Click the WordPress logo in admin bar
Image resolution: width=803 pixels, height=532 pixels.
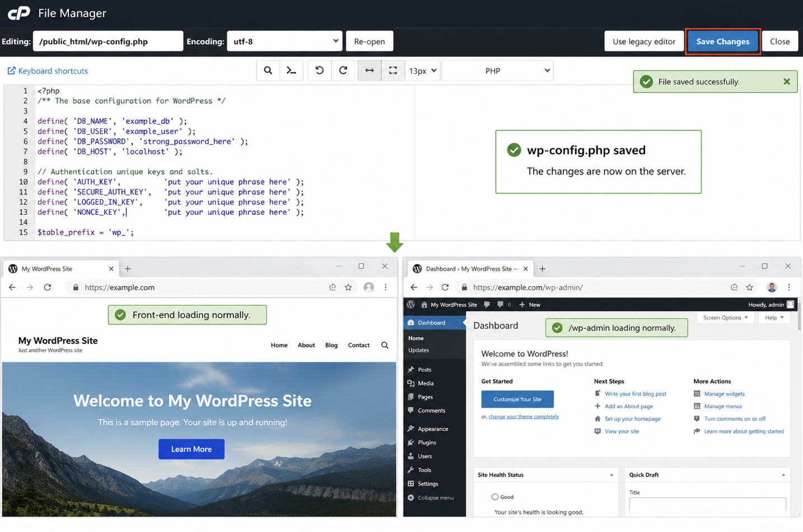[x=411, y=305]
